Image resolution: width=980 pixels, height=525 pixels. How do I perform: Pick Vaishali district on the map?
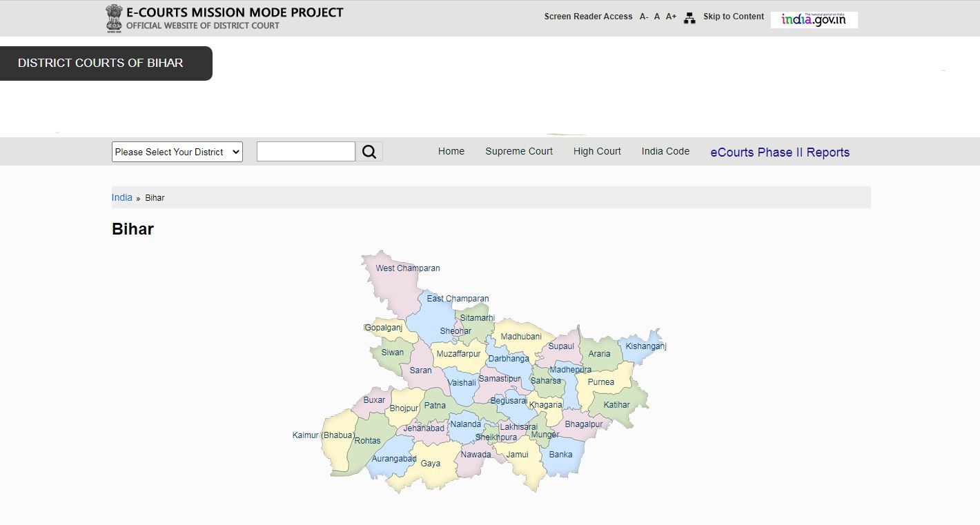462,383
